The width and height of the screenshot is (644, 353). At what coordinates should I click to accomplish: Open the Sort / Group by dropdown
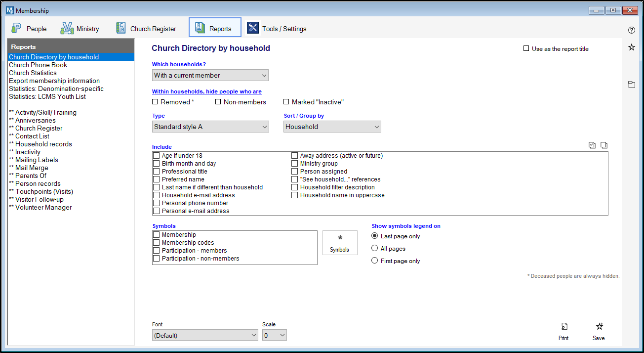332,127
